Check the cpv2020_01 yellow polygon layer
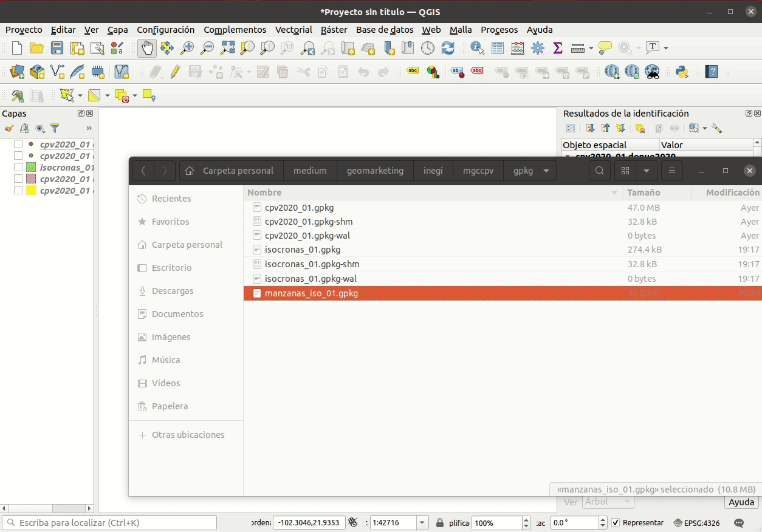762x532 pixels. pos(18,191)
